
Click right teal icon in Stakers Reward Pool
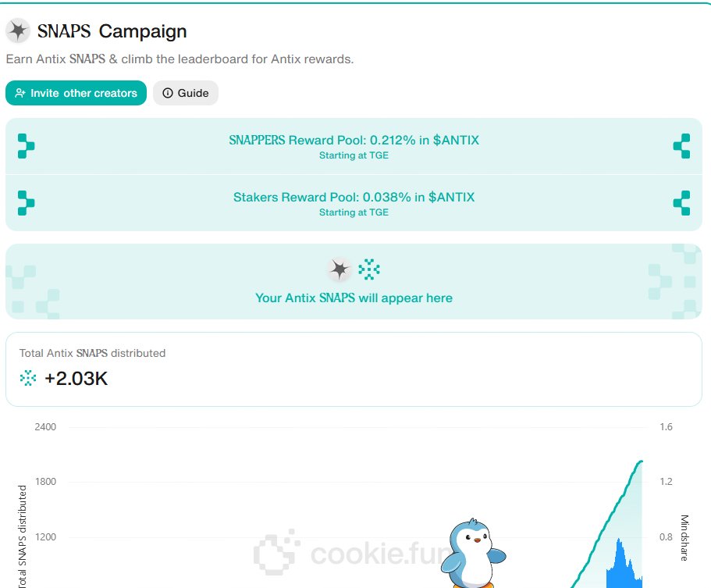coord(681,202)
